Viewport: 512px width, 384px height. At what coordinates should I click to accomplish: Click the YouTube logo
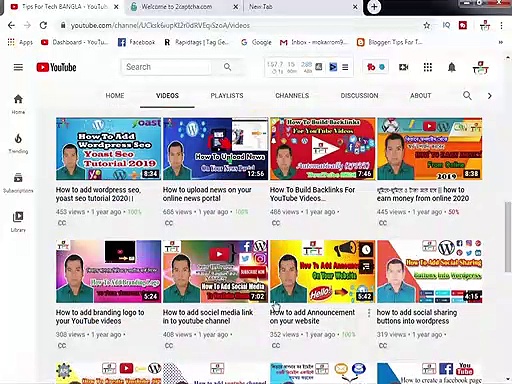click(56, 67)
